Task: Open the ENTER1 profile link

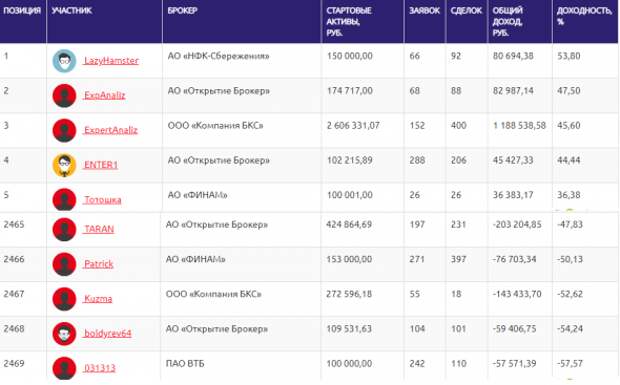Action: [x=101, y=165]
